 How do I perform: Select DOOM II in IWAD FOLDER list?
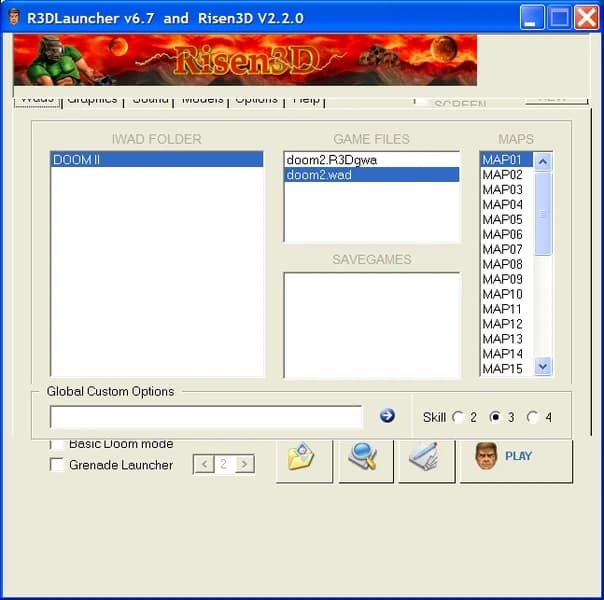(157, 159)
